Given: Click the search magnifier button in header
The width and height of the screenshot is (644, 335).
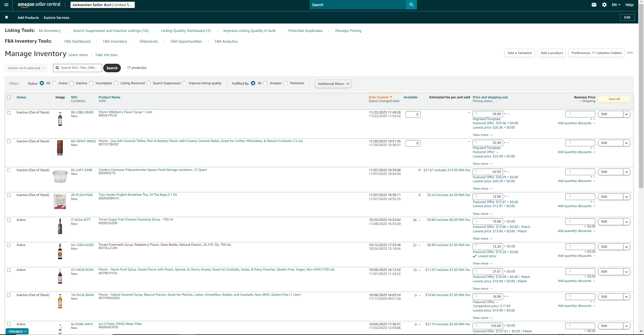Looking at the screenshot, I should coord(411,5).
